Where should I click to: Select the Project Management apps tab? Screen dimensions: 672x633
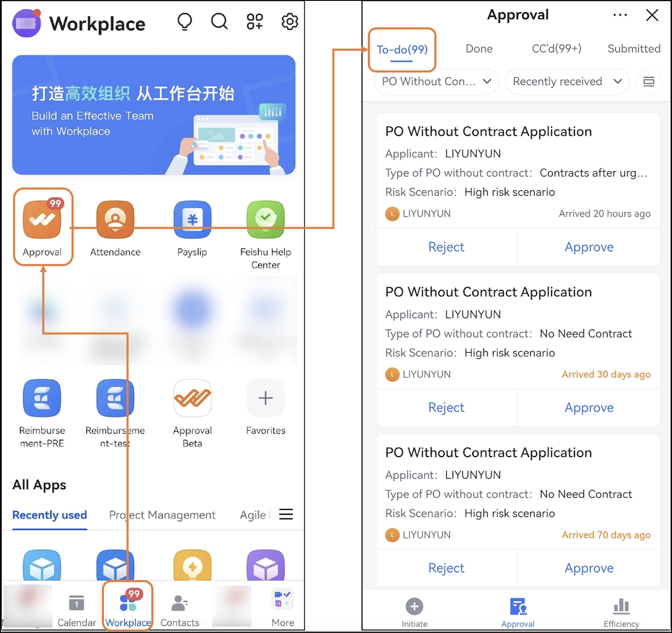(x=162, y=515)
